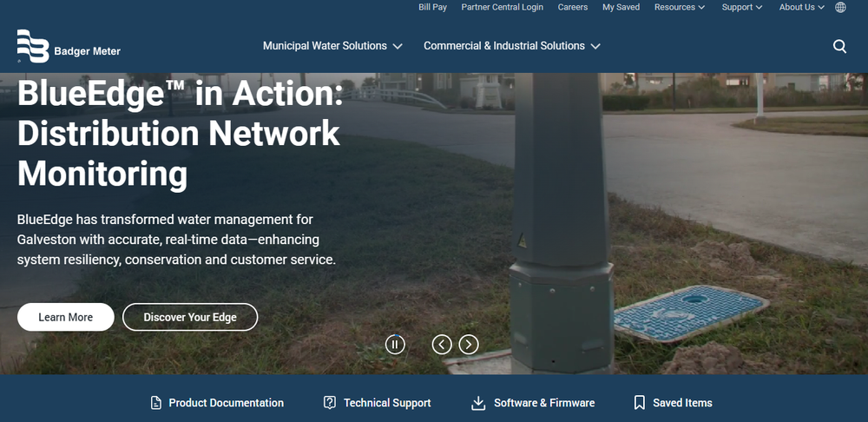Open the search magnifier icon
This screenshot has width=868, height=422.
click(839, 47)
